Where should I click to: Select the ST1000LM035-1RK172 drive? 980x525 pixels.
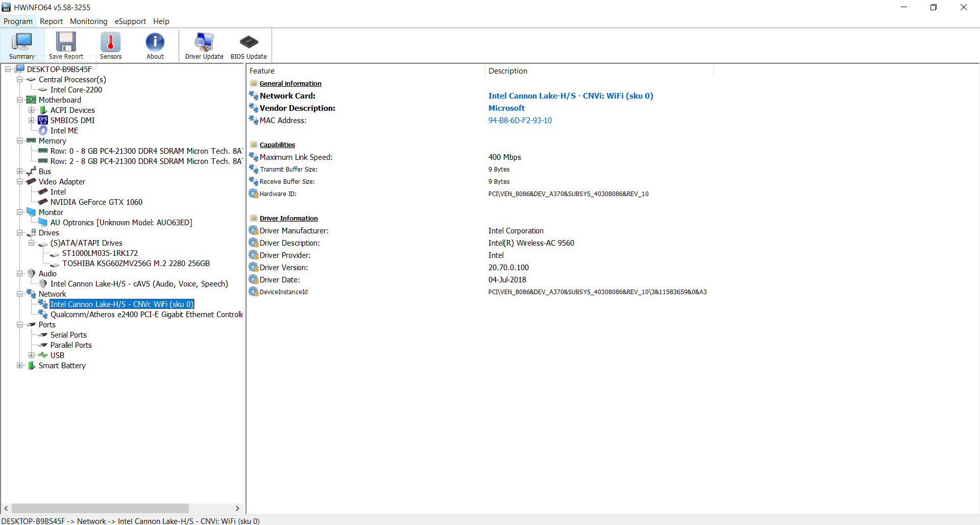(x=100, y=253)
